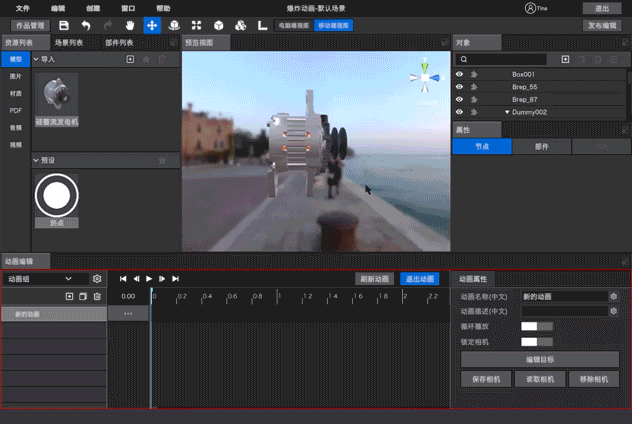The image size is (632, 424).
Task: Select the move arrows tool
Action: click(x=152, y=26)
